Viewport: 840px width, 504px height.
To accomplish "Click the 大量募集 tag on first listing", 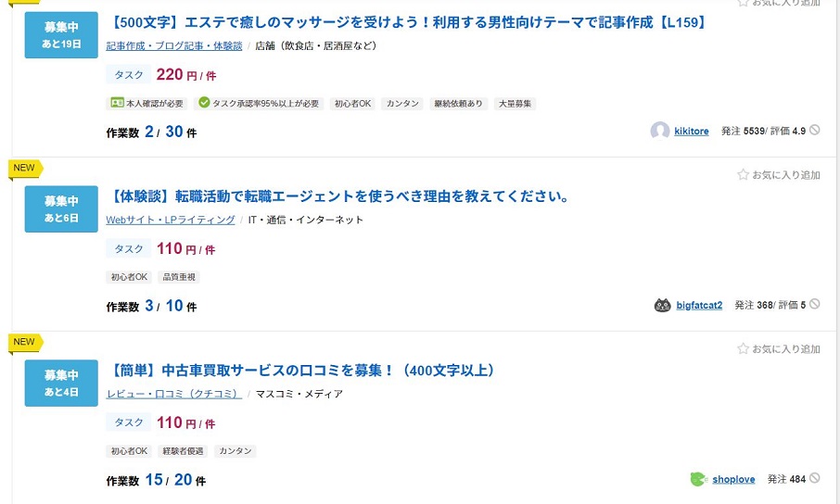I will click(515, 104).
